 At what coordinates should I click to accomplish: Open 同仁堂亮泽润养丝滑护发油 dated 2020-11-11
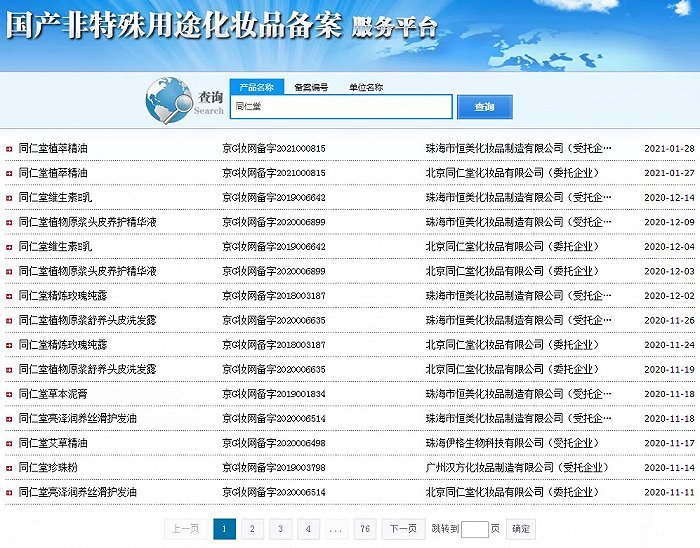78,493
